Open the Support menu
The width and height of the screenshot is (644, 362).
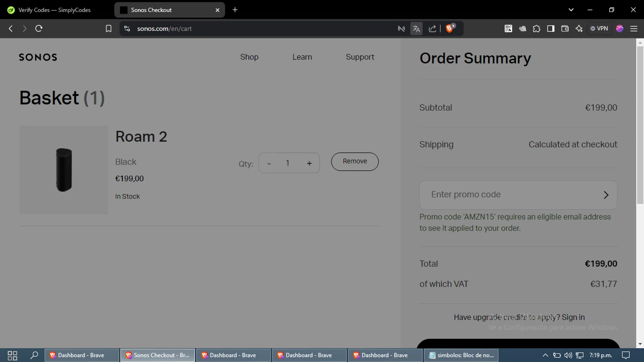coord(360,57)
